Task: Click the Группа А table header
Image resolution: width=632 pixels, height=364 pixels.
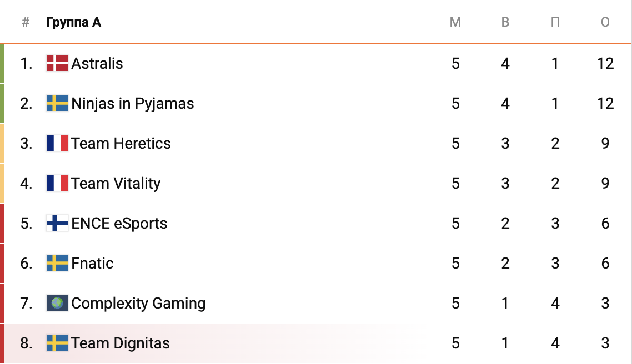Action: 73,22
